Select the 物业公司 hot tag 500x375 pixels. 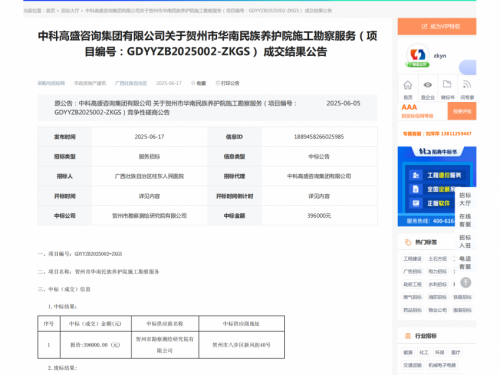(438, 310)
